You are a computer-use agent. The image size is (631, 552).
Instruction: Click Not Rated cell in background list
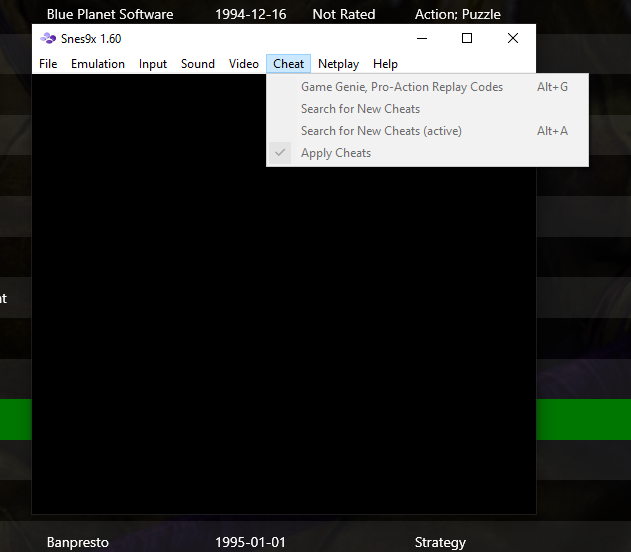[344, 14]
